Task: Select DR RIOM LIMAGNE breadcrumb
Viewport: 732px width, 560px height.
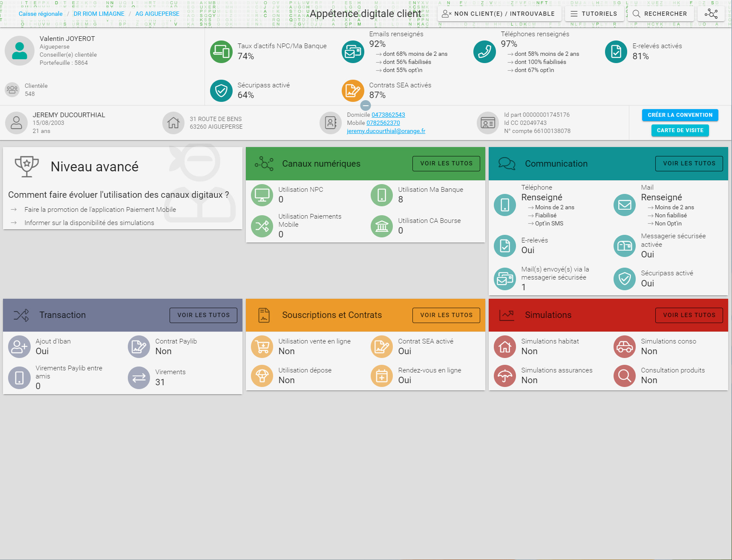Action: tap(99, 14)
